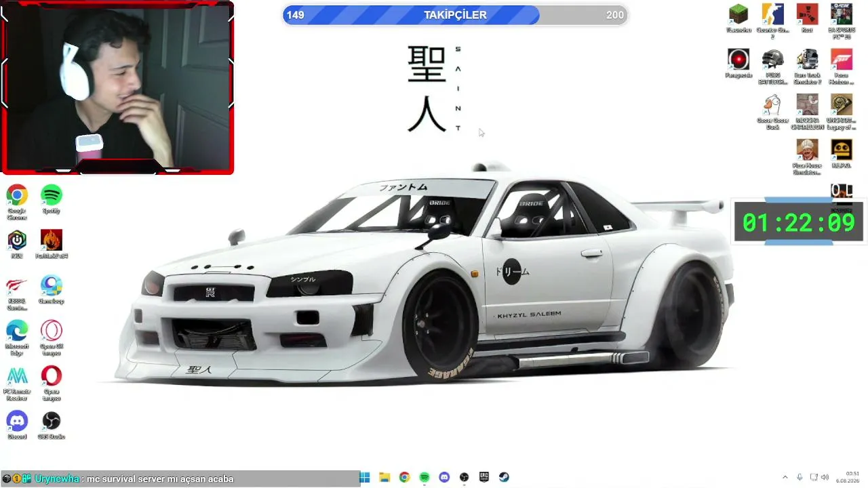Open File Explorer from the taskbar
This screenshot has height=488, width=868.
(x=384, y=477)
